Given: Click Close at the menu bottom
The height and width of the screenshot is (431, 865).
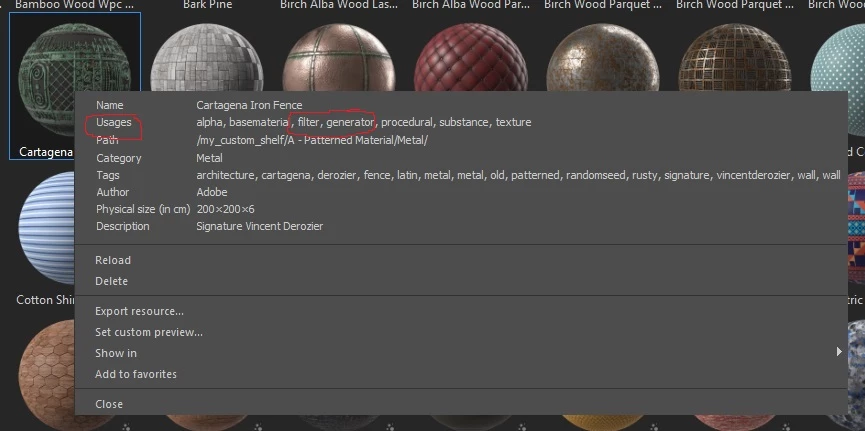Looking at the screenshot, I should (109, 404).
